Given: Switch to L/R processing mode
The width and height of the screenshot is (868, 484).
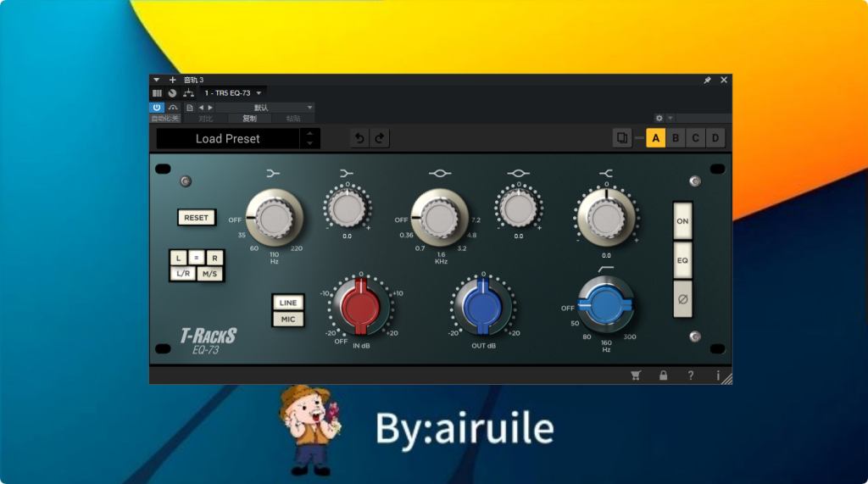Looking at the screenshot, I should (183, 274).
